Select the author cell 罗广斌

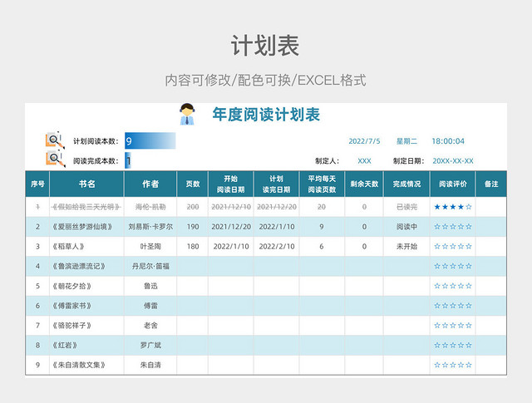pos(150,346)
